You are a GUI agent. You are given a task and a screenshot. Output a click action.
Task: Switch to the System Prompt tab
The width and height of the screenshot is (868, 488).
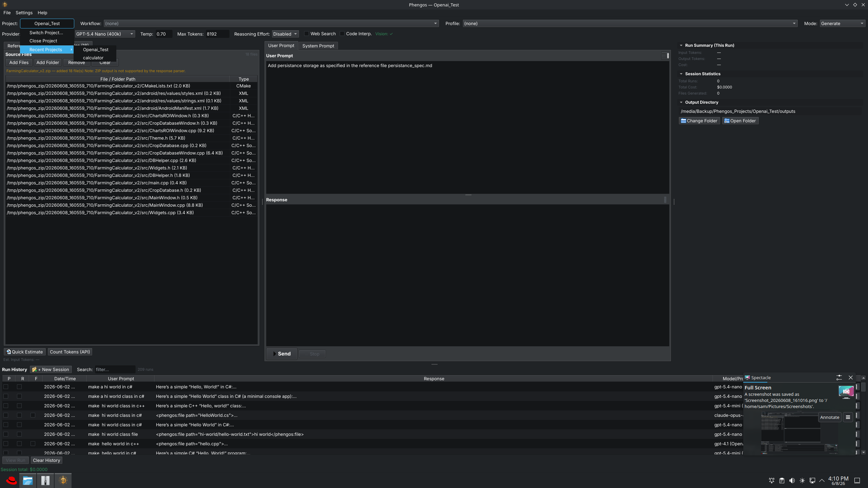(318, 46)
